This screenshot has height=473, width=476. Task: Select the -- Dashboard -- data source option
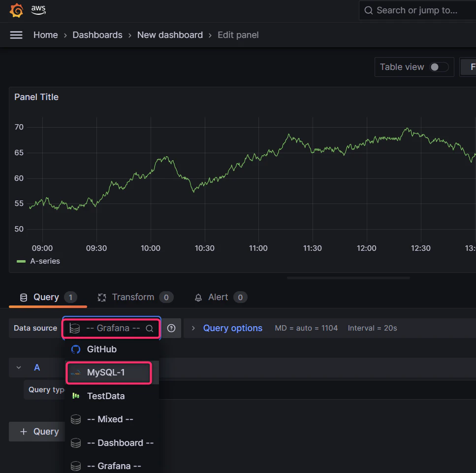[x=112, y=443]
